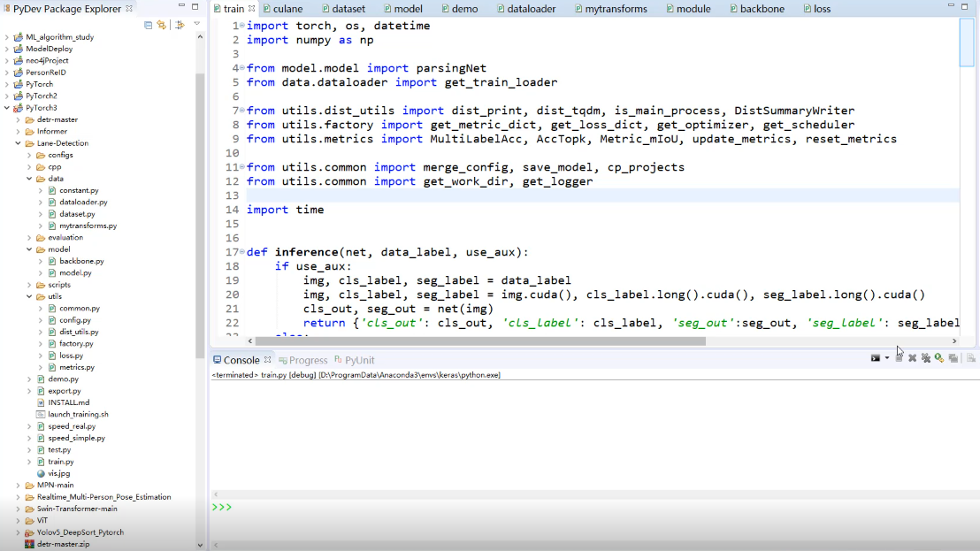Collapse the Lane-Detection folder in the tree
This screenshot has height=551, width=980.
pyautogui.click(x=19, y=143)
